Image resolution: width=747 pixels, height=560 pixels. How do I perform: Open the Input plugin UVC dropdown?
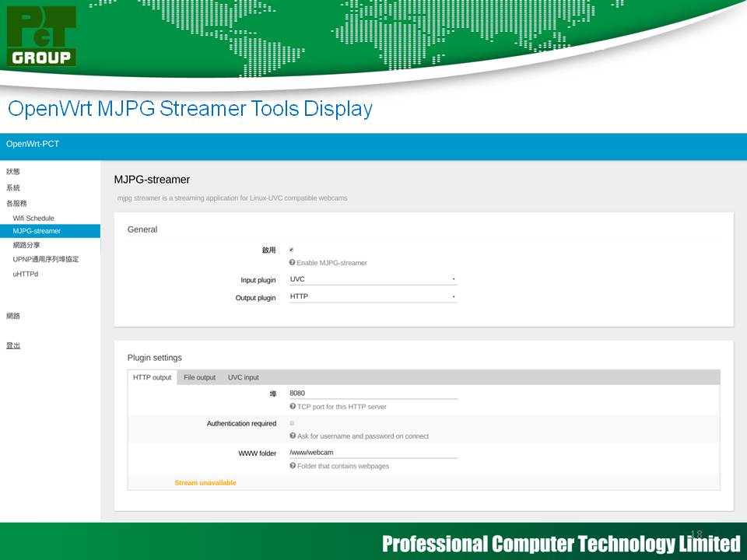click(x=373, y=279)
